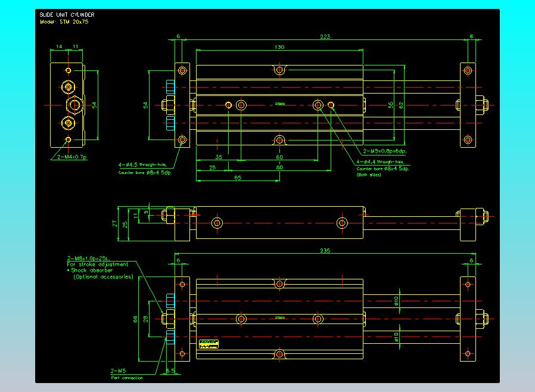
Task: Click the cyan shock absorber in top view
Action: pos(170,105)
